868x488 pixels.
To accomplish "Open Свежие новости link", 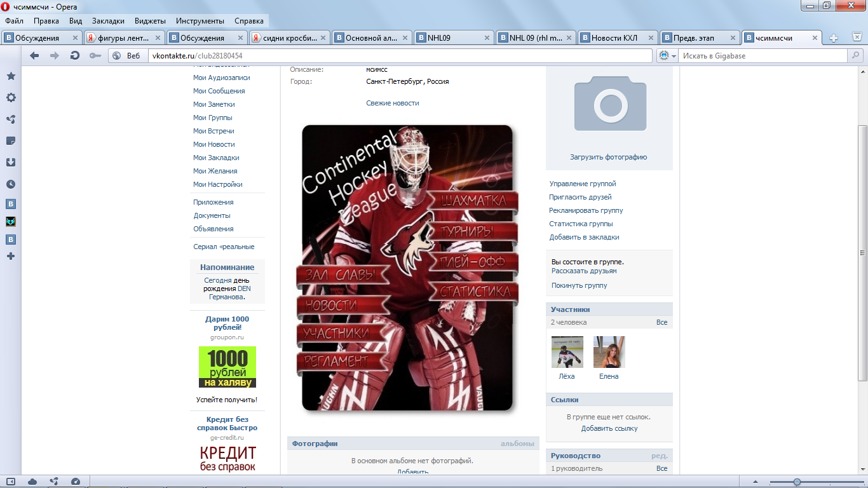I will [393, 103].
